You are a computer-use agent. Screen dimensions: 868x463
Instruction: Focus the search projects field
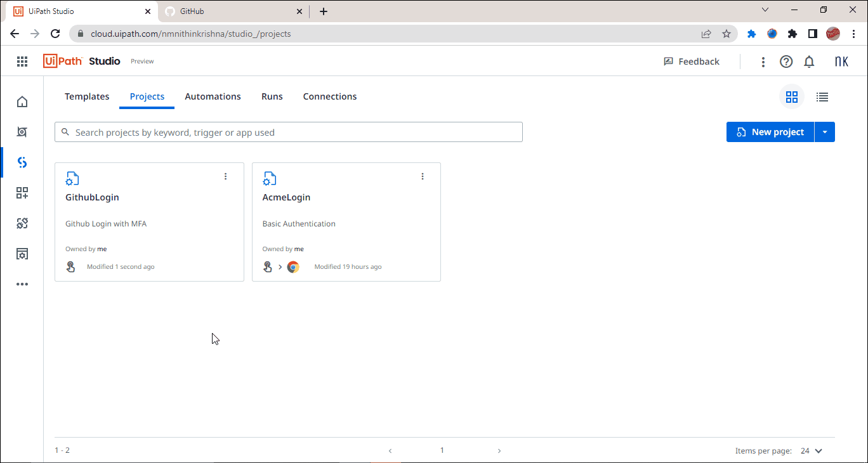(289, 132)
